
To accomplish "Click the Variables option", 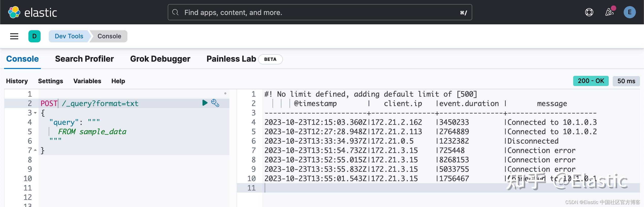I will [x=87, y=81].
